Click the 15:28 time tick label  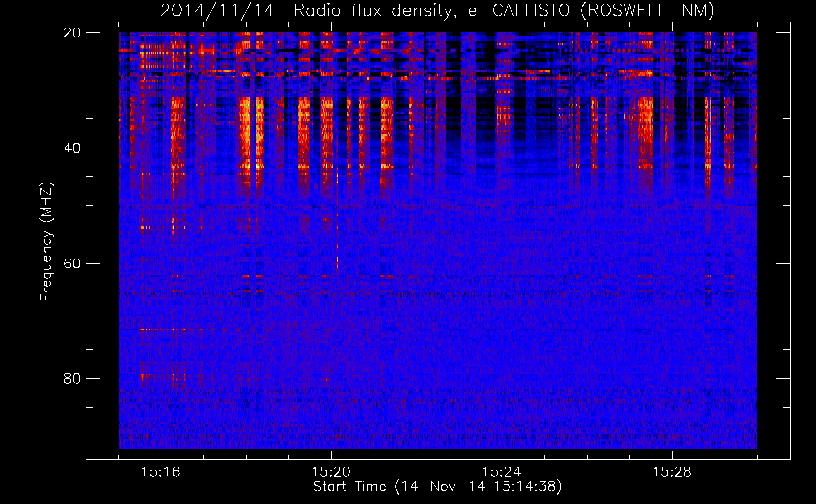[x=672, y=472]
